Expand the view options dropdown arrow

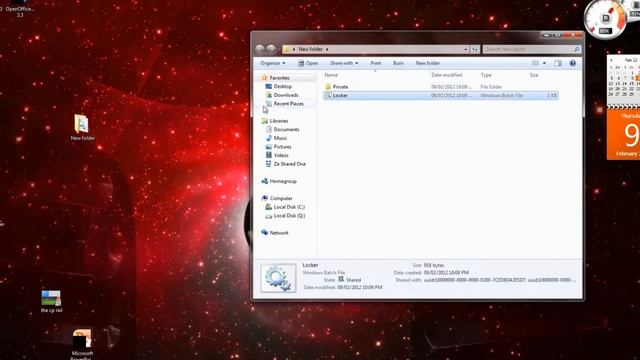(x=544, y=63)
